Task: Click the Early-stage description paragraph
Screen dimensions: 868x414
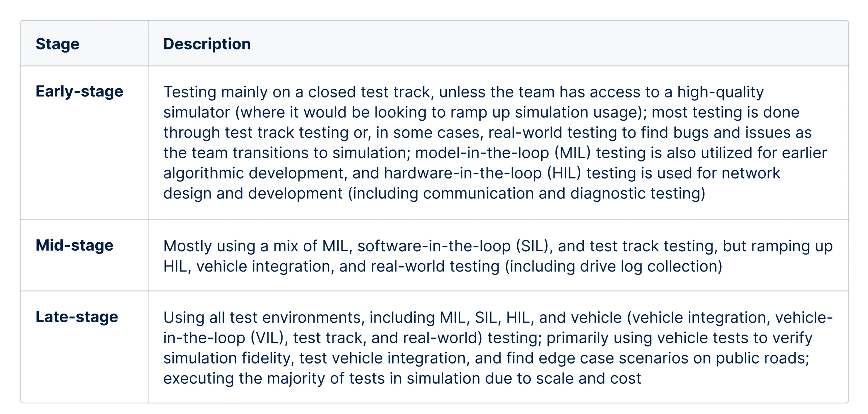Action: (495, 142)
